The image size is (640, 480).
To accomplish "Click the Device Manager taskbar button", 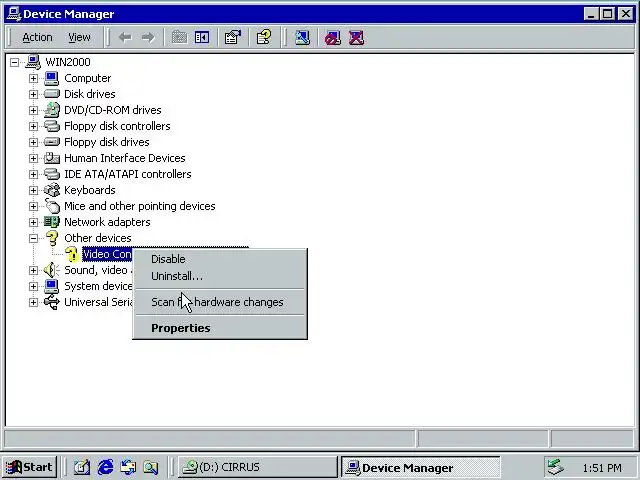I will point(421,467).
